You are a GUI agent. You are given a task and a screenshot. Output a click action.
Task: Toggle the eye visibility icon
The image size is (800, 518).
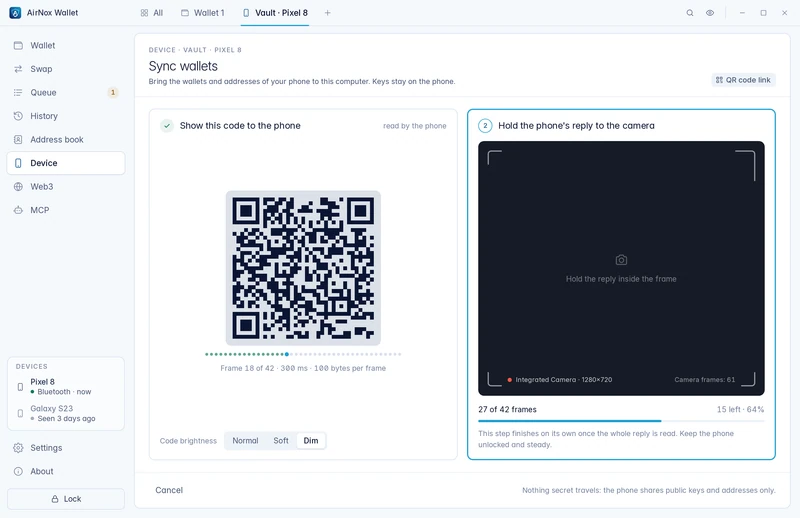(710, 13)
